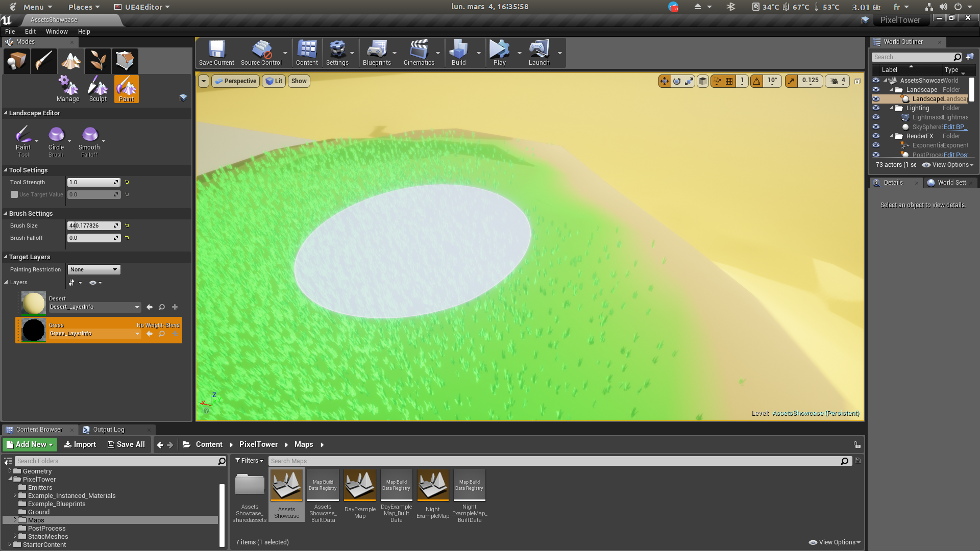Select the scale gizmo in viewport

[689, 81]
